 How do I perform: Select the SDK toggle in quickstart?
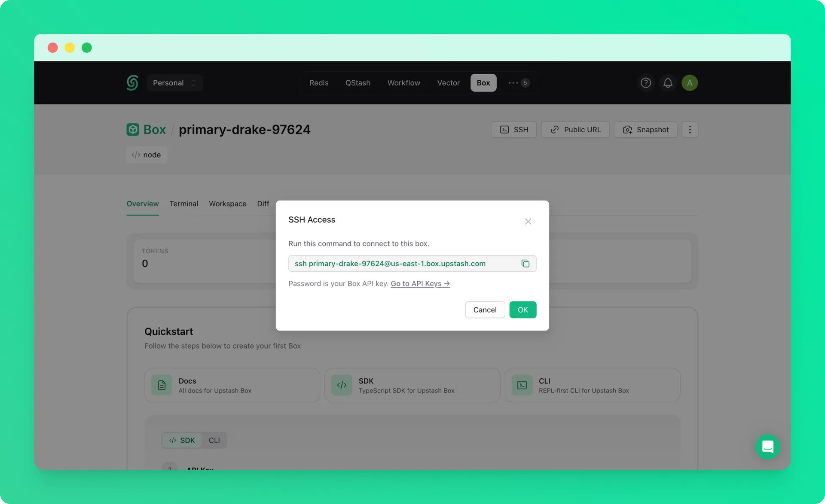pyautogui.click(x=182, y=440)
